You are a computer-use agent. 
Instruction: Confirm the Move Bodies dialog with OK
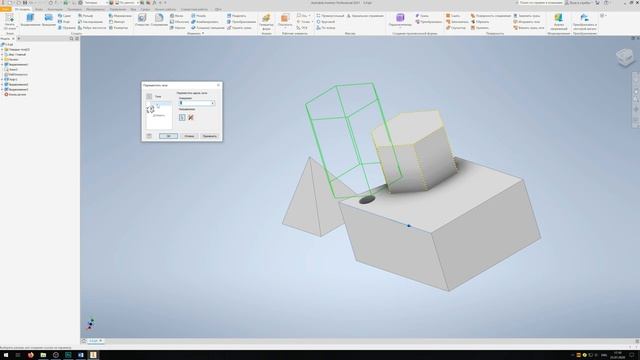(168, 136)
